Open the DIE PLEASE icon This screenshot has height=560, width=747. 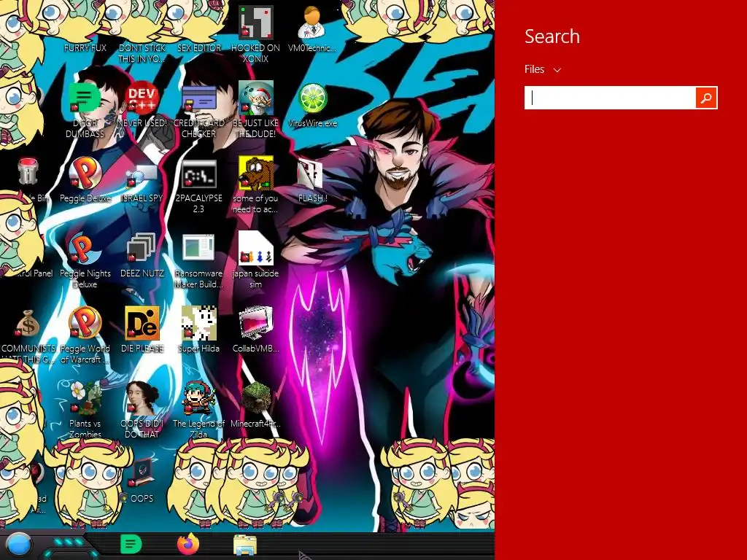[x=142, y=323]
